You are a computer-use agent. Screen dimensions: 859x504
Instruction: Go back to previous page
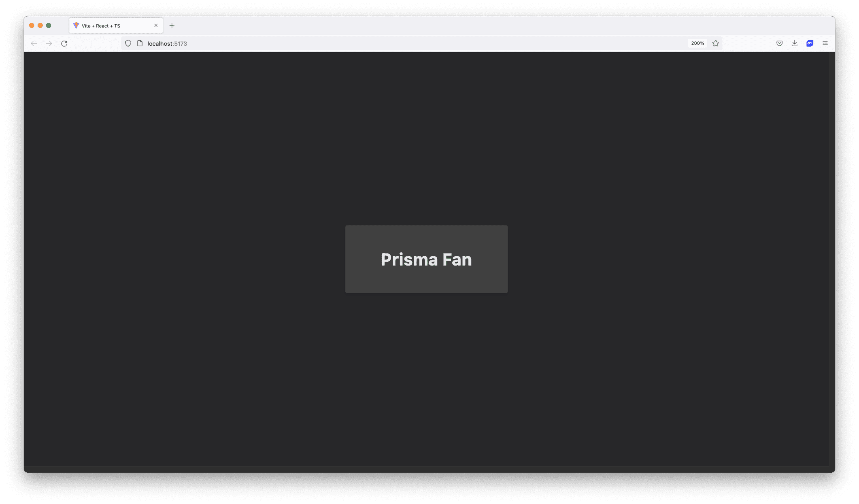[x=34, y=43]
